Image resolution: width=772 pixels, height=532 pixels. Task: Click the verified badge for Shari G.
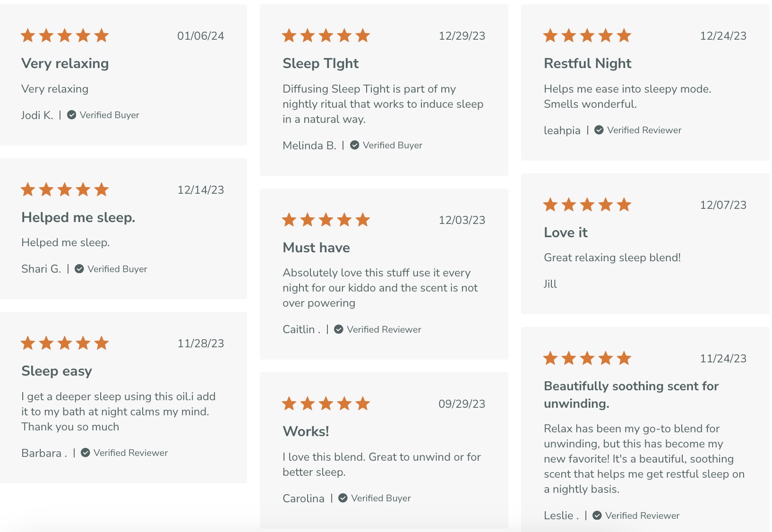79,269
